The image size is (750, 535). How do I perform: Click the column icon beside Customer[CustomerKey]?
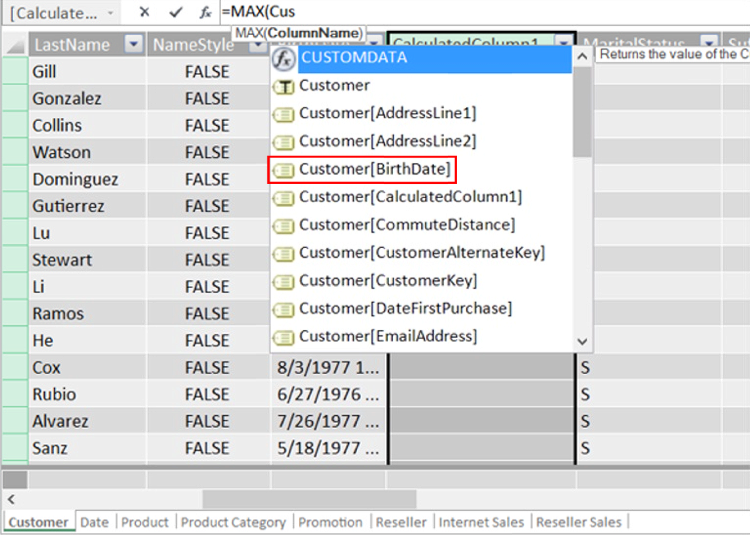pyautogui.click(x=284, y=282)
